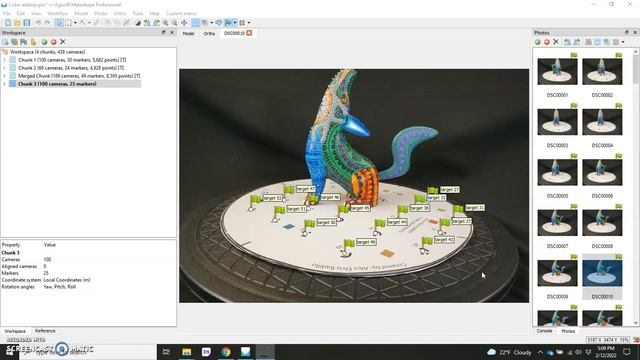Viewport: 640px width, 360px height.
Task: Expand the Chunk 1 tree node
Action: tap(4, 60)
